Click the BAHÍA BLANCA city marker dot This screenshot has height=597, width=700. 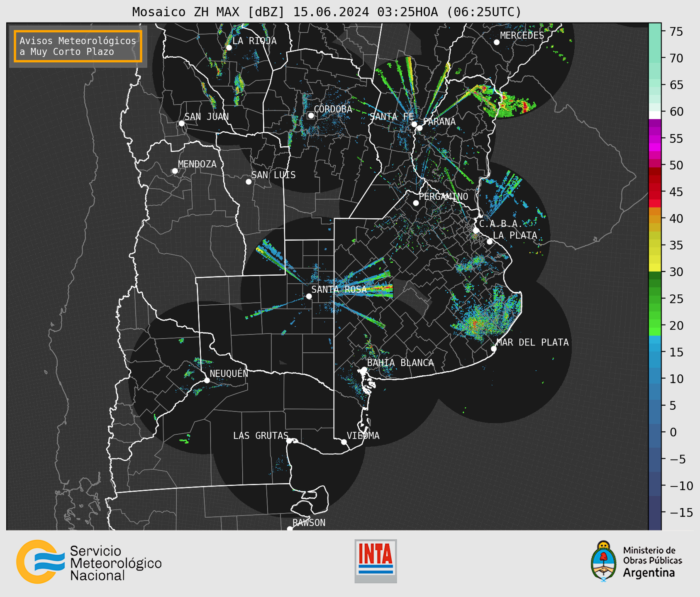point(364,369)
